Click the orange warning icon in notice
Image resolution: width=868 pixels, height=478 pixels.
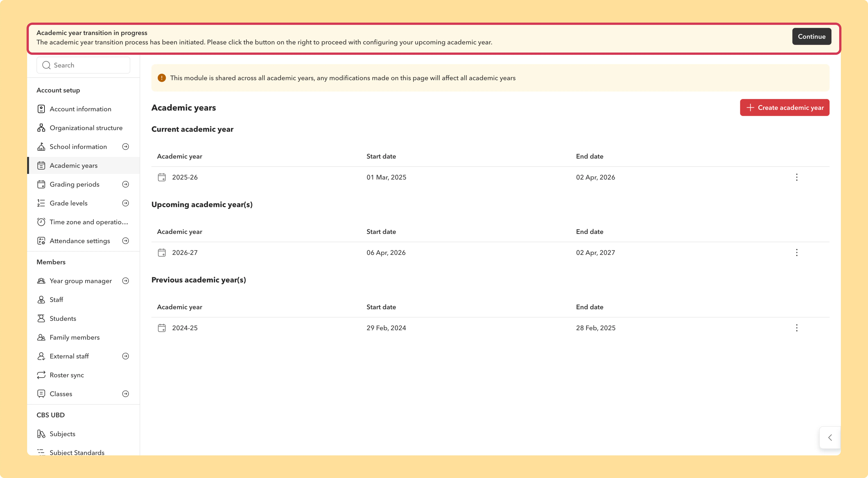(x=162, y=78)
